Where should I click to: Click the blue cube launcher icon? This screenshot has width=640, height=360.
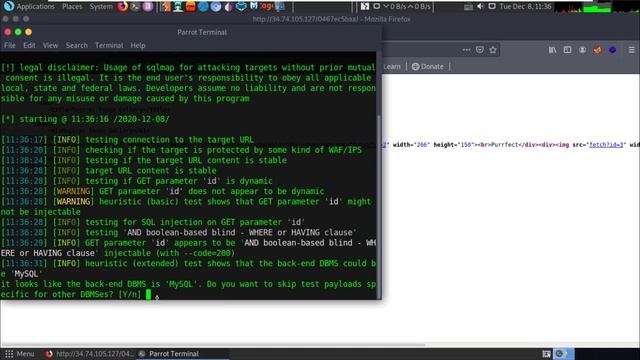click(241, 6)
